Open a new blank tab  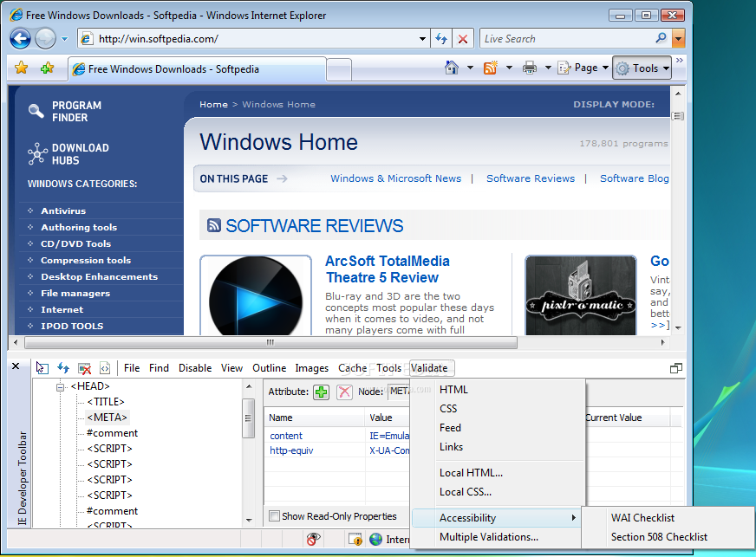(x=339, y=70)
